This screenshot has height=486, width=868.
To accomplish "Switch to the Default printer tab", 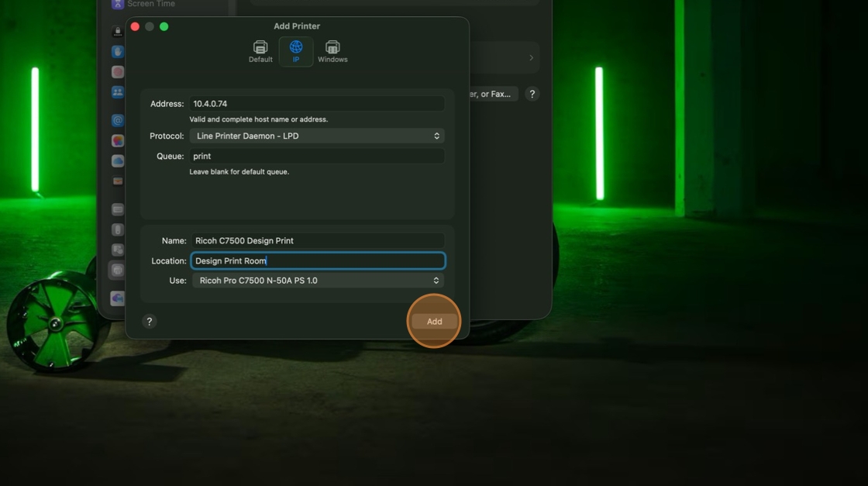I will (x=260, y=51).
